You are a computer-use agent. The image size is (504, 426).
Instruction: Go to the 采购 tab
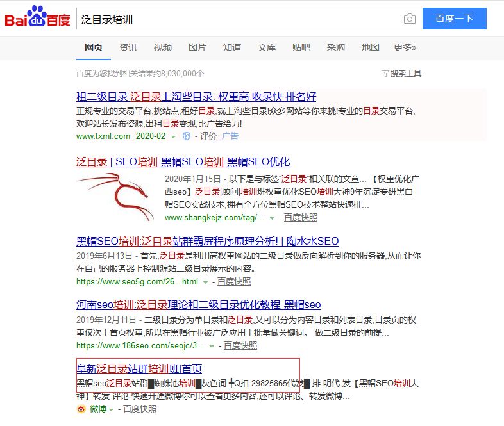pos(335,47)
